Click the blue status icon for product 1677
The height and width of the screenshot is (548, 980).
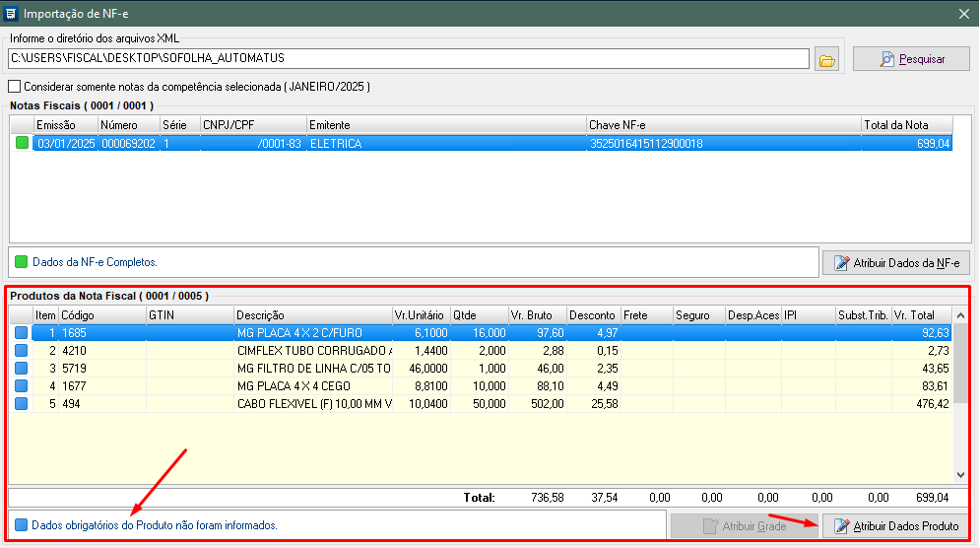coord(22,385)
